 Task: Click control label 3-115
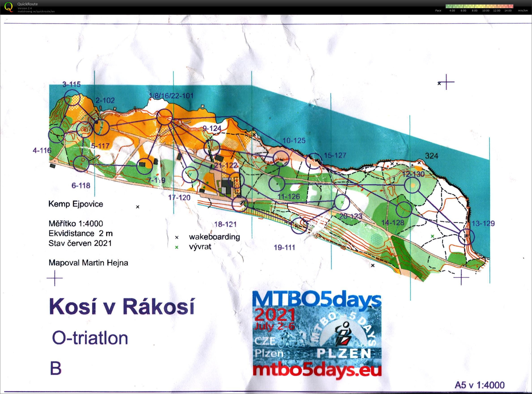point(72,84)
